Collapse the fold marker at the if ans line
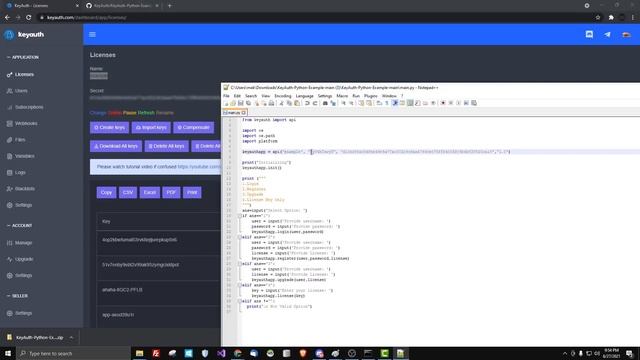640x360 pixels. 239,216
